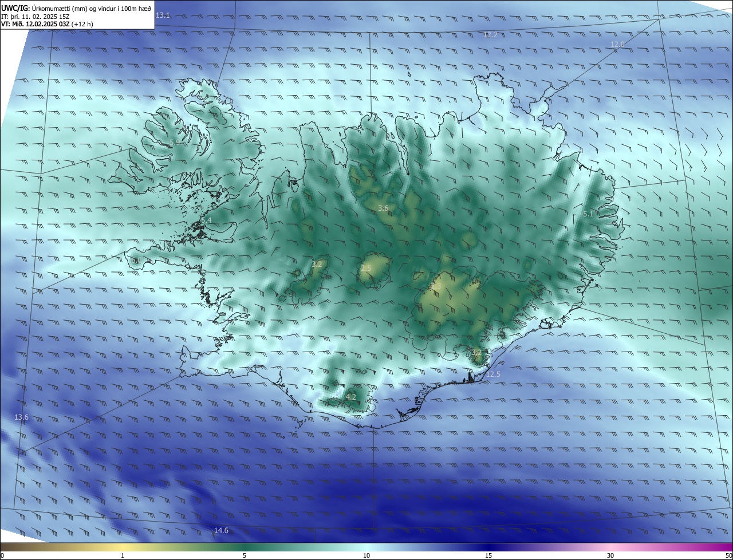Viewport: 733px width, 560px height.
Task: Click the 12.0 value label
Action: tap(617, 44)
